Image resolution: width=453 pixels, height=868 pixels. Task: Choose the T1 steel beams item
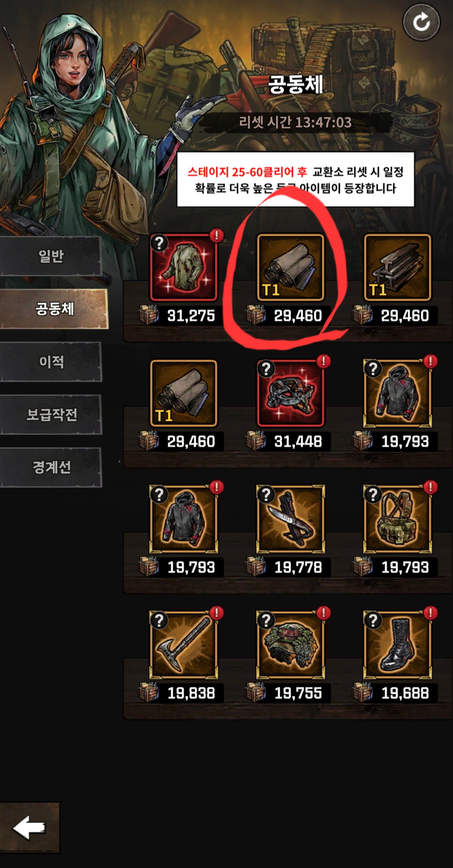pyautogui.click(x=397, y=267)
